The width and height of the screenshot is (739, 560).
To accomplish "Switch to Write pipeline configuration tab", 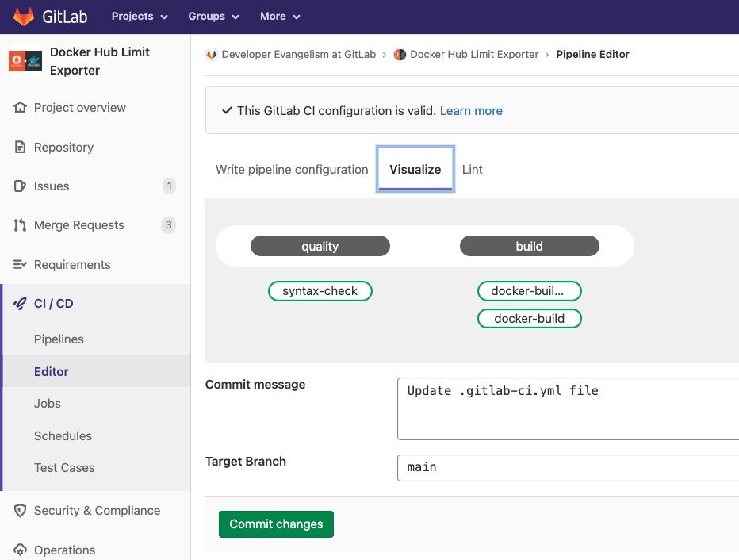I will [292, 169].
